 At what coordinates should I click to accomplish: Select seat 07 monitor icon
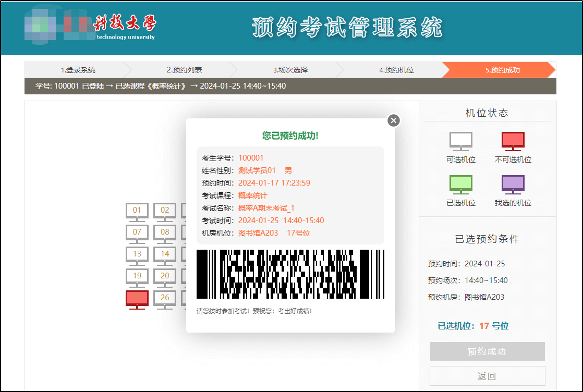[137, 234]
